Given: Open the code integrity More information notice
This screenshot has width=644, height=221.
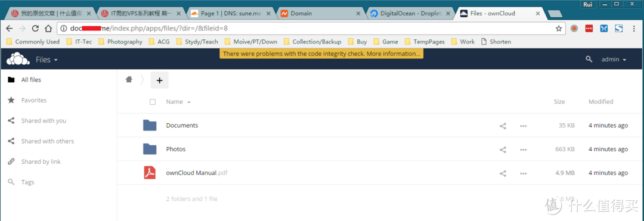Looking at the screenshot, I should click(x=321, y=54).
